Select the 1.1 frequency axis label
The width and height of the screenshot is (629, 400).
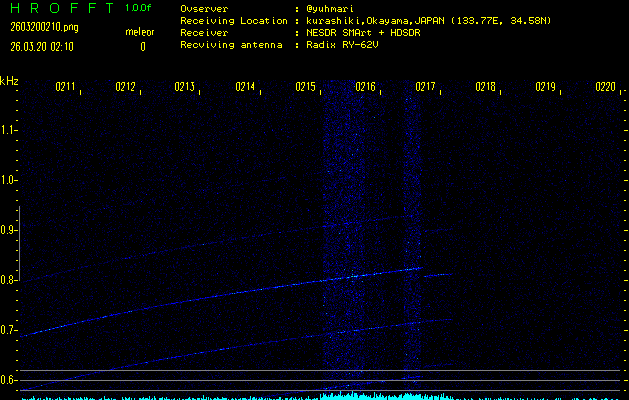(9, 130)
